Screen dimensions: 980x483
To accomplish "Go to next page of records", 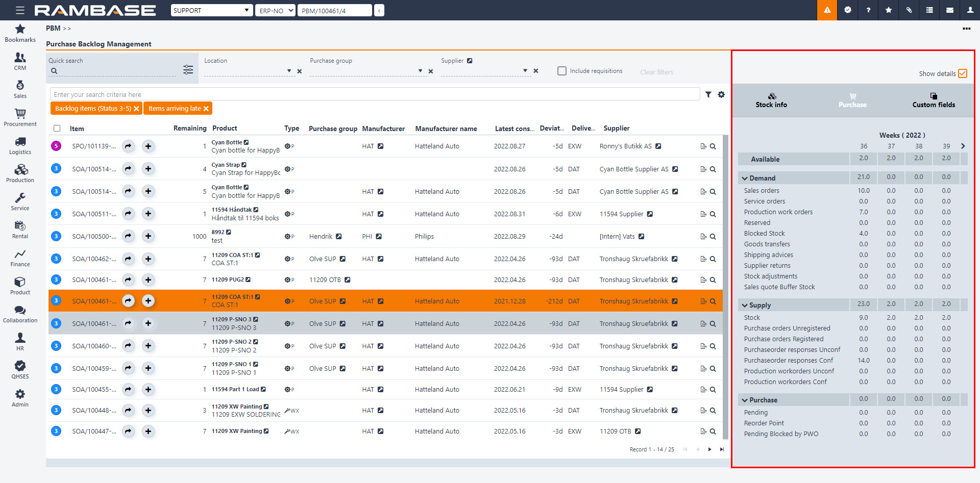I will pyautogui.click(x=709, y=449).
